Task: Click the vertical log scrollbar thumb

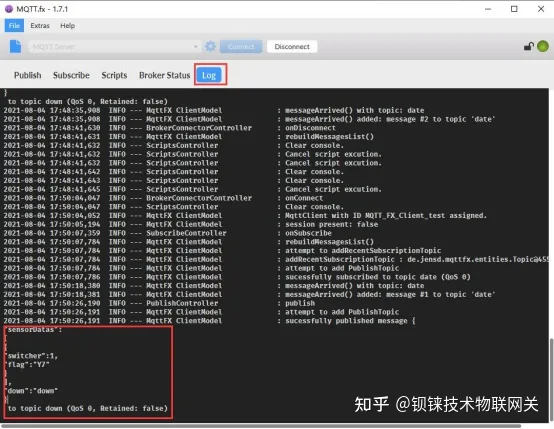Action: [551, 380]
